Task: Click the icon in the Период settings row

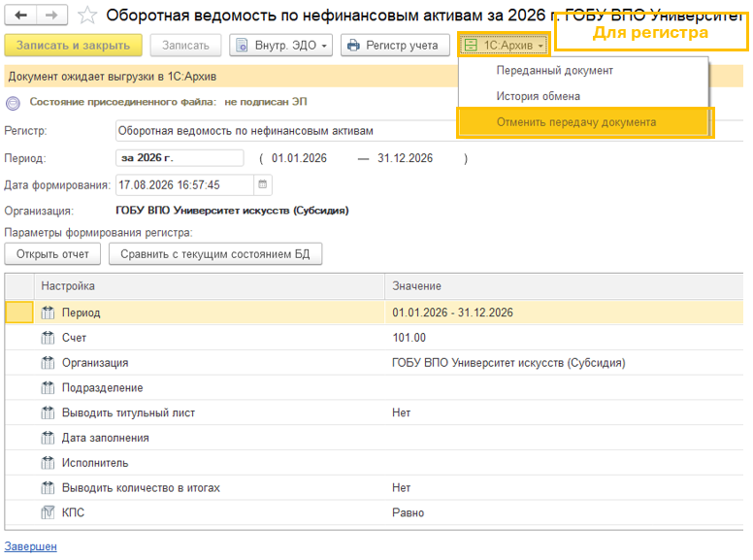Action: point(48,313)
